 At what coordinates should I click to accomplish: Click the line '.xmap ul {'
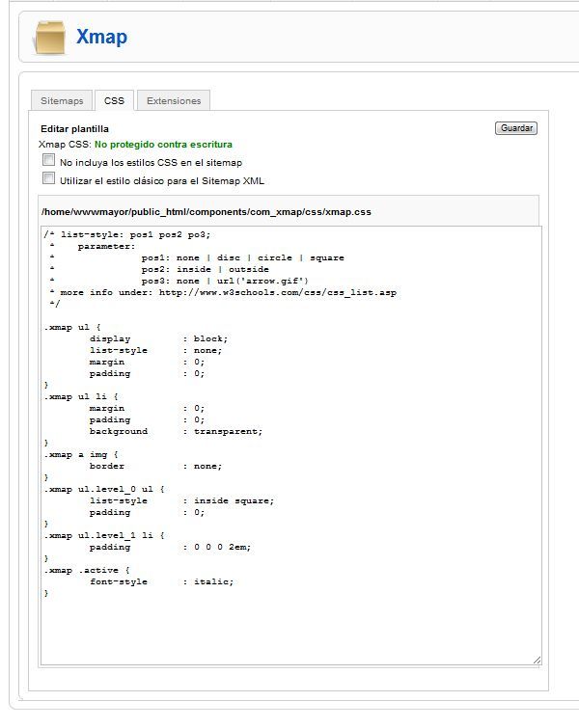(x=72, y=327)
